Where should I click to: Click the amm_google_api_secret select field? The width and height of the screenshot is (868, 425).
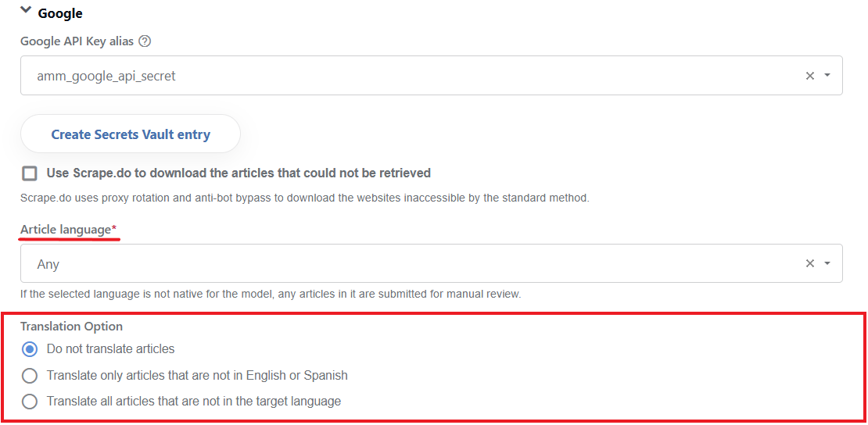pyautogui.click(x=431, y=75)
